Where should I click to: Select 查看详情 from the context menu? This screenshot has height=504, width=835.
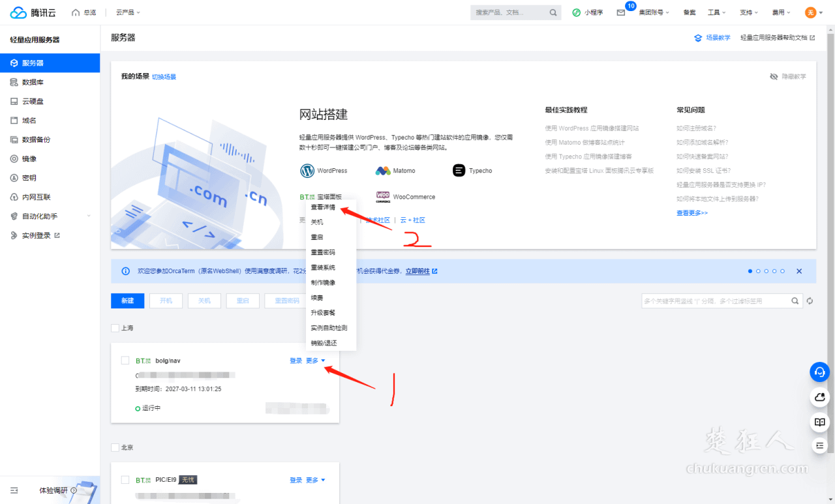click(323, 207)
